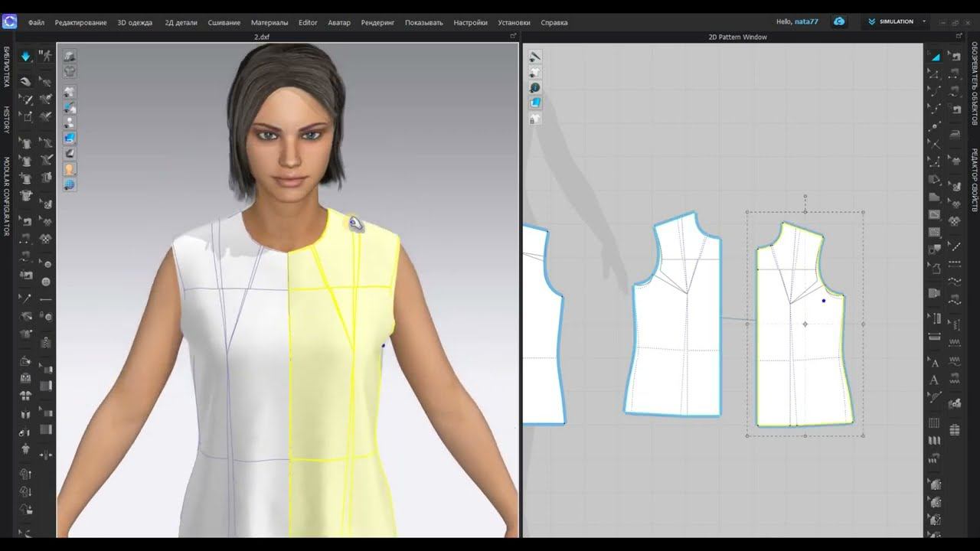Image resolution: width=980 pixels, height=551 pixels.
Task: Click the pin marker on the 3D garment shoulder
Action: click(x=356, y=223)
